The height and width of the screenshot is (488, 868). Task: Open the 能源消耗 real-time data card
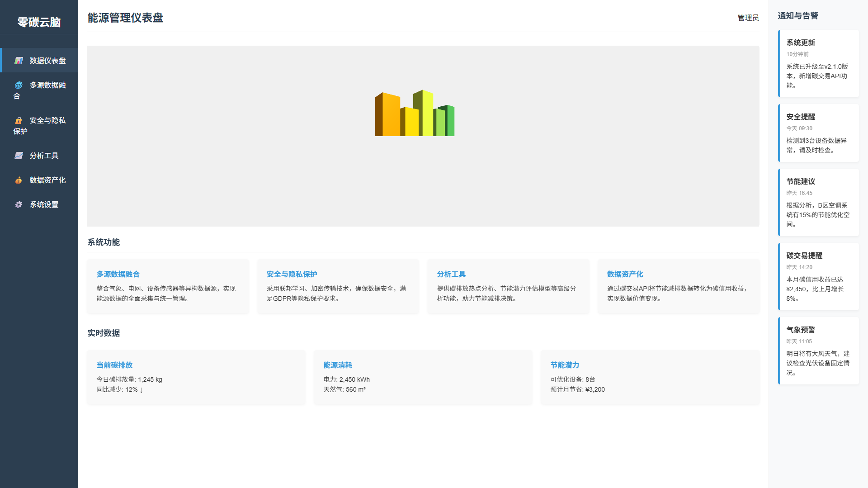coord(423,377)
